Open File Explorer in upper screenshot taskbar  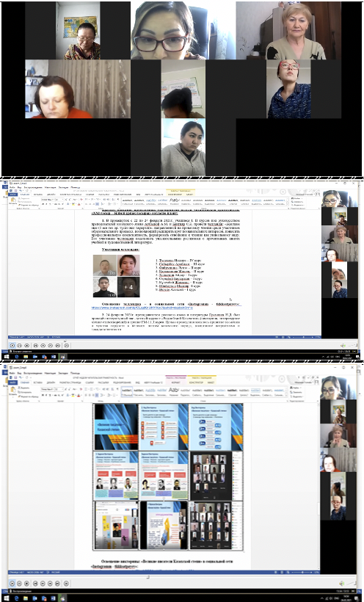click(x=26, y=357)
